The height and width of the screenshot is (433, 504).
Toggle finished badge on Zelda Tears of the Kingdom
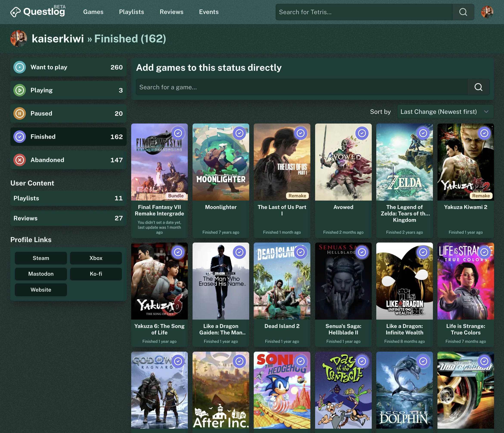pos(423,133)
